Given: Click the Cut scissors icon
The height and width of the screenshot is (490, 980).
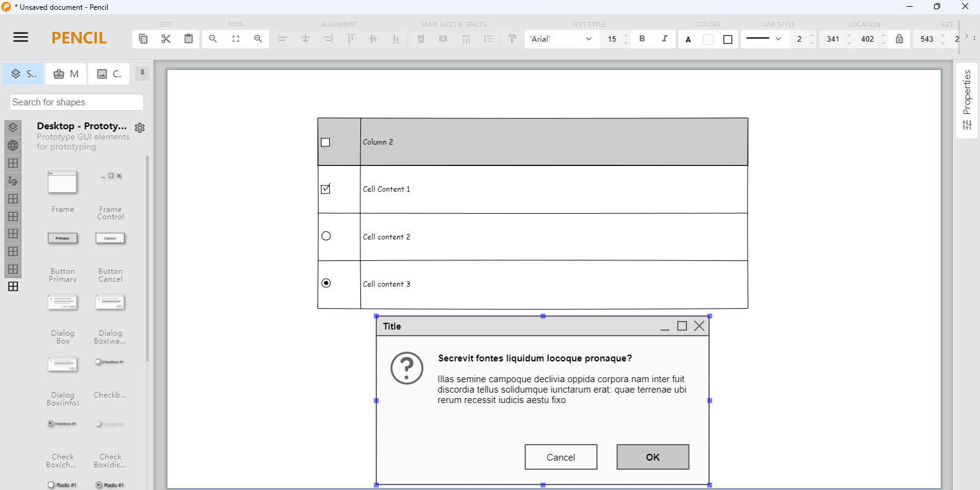Looking at the screenshot, I should (x=165, y=39).
